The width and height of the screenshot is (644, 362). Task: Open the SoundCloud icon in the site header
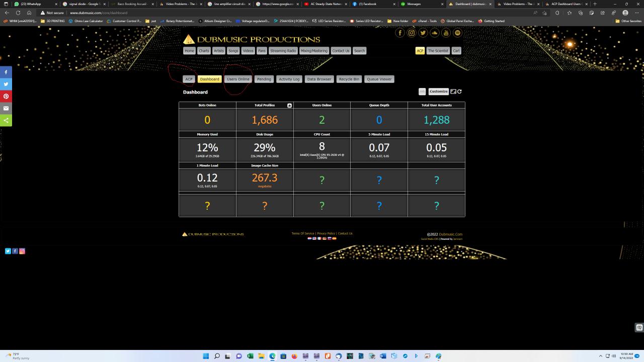pyautogui.click(x=434, y=33)
